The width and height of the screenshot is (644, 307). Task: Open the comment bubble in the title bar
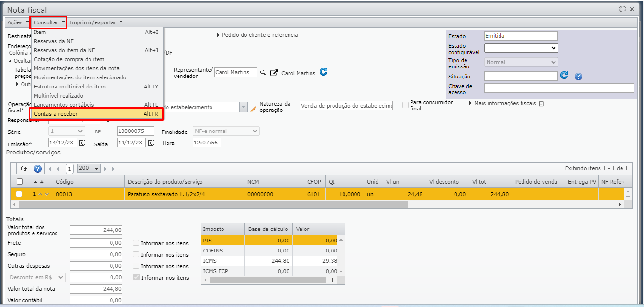click(x=622, y=9)
